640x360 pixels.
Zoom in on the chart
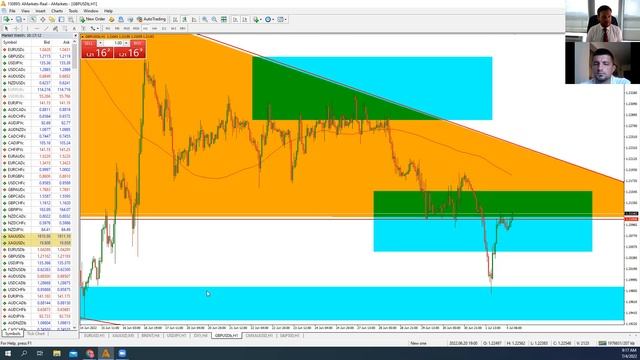(x=205, y=19)
